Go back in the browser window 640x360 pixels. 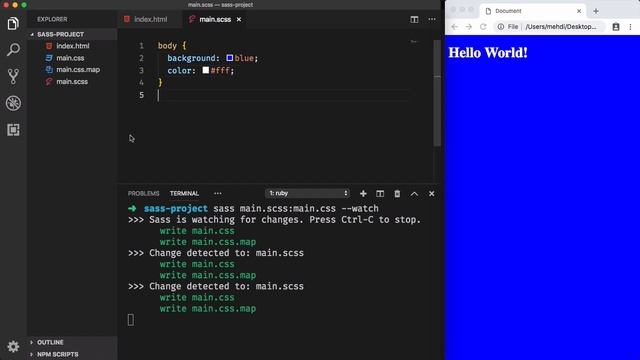pos(455,27)
